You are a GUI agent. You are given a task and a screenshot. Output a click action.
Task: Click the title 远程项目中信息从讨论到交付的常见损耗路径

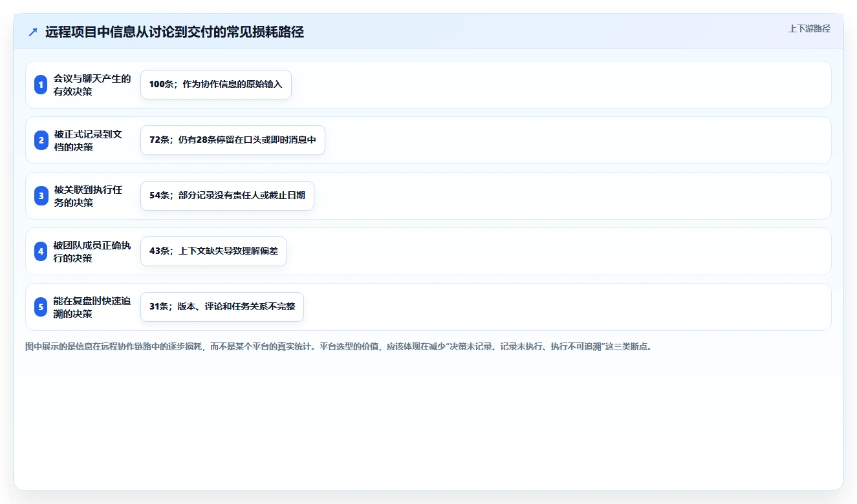(x=175, y=32)
